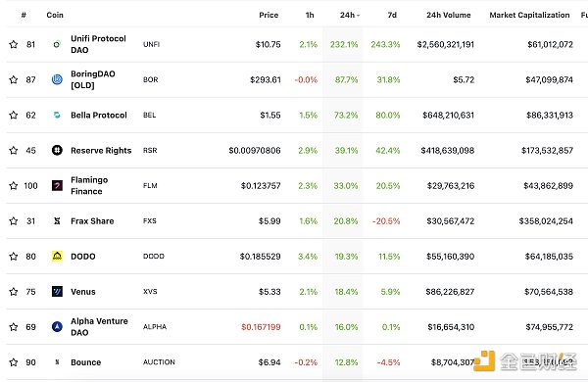Click the Venus coin logo icon
Screen dimensions: 588x382
pos(57,291)
